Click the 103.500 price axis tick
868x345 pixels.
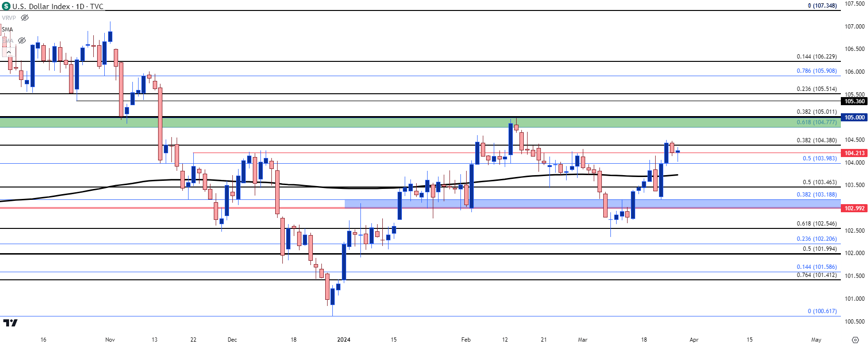[854, 185]
